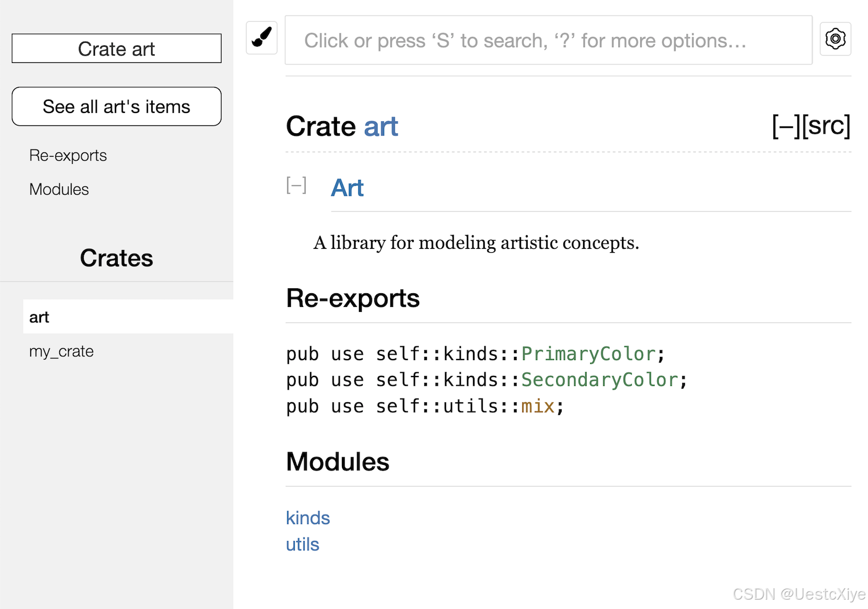Open the 'art' crate title link
Image resolution: width=868 pixels, height=609 pixels.
381,127
